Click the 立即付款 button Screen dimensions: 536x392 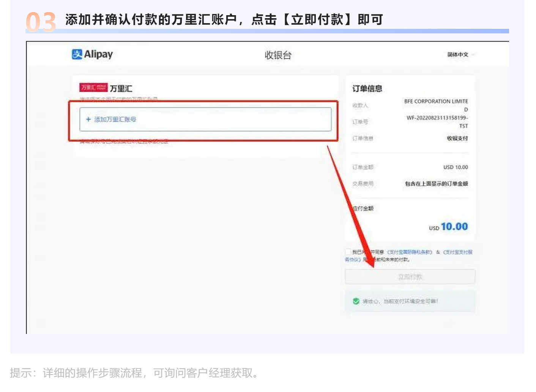[410, 277]
